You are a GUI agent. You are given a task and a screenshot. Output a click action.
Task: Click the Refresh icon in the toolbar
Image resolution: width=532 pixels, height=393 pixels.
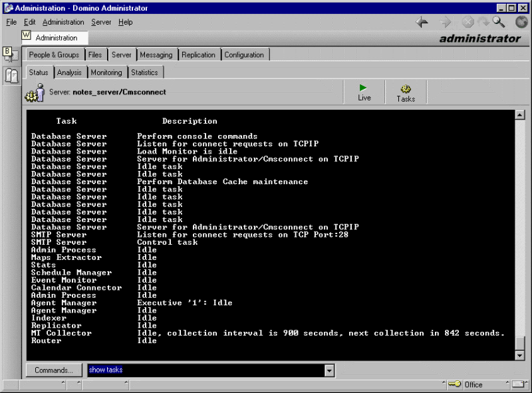pos(483,23)
